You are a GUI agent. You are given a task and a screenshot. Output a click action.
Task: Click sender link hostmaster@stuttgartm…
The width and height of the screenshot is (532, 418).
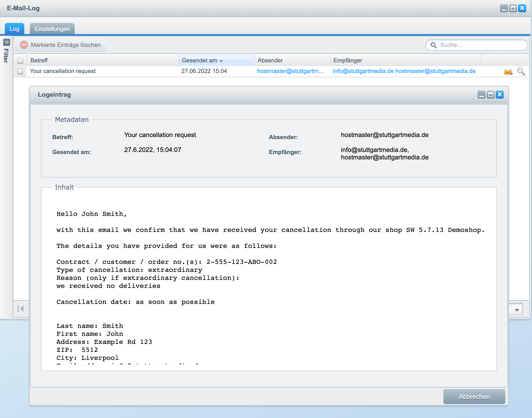[291, 71]
